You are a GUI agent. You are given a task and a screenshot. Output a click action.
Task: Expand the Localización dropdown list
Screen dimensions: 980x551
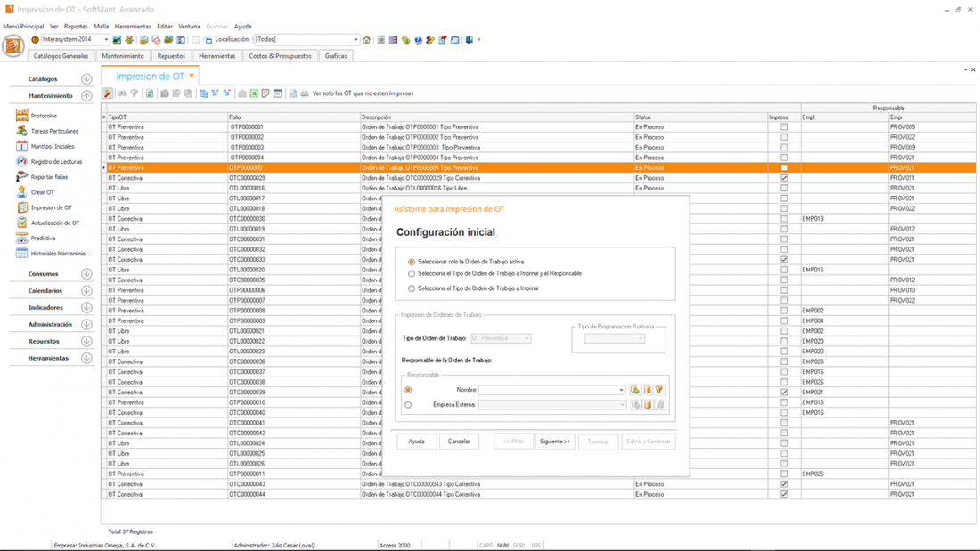pos(355,40)
